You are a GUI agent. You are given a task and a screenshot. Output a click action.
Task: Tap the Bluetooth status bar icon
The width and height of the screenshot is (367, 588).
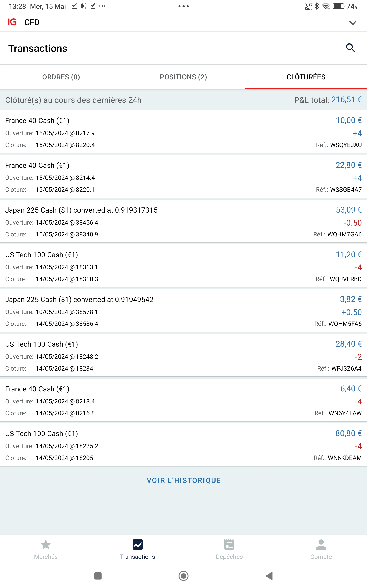coord(317,6)
